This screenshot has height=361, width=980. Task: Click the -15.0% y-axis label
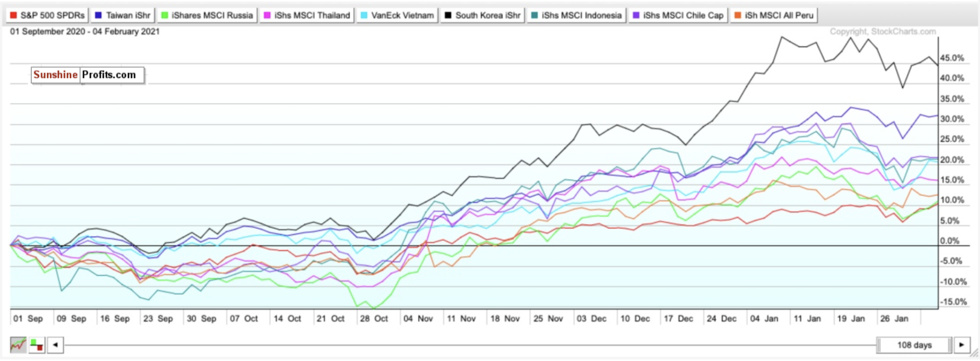[954, 302]
